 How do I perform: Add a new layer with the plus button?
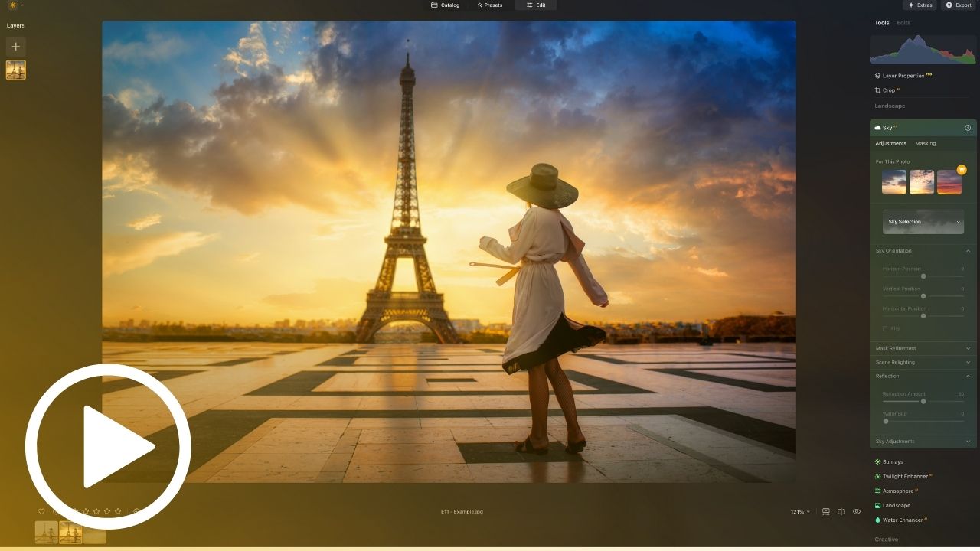[16, 47]
